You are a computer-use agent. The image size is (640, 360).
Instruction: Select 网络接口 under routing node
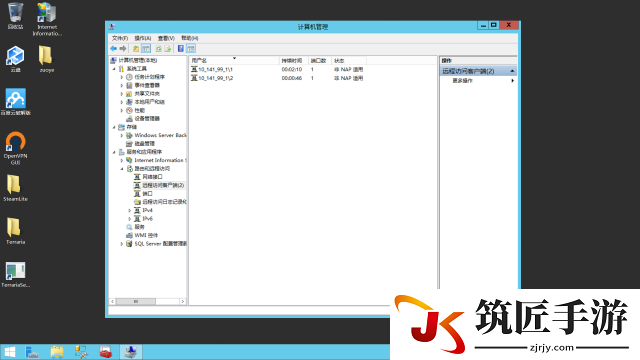pyautogui.click(x=152, y=177)
